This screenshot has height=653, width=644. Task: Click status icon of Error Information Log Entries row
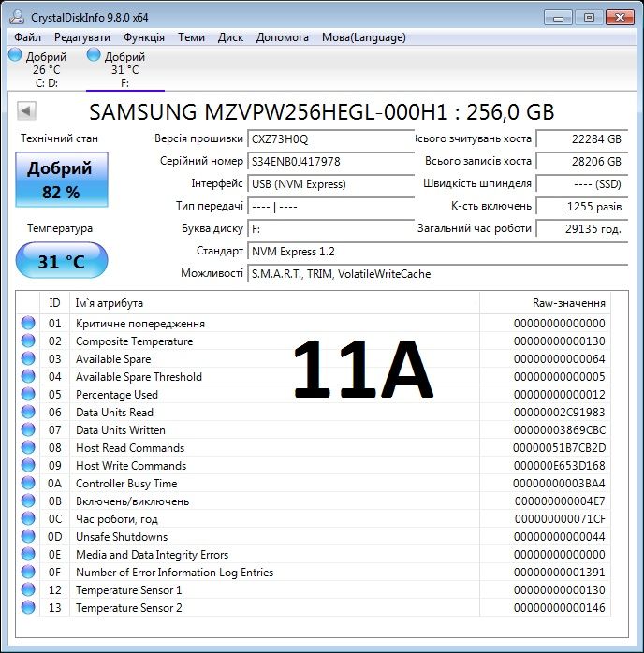pos(28,572)
